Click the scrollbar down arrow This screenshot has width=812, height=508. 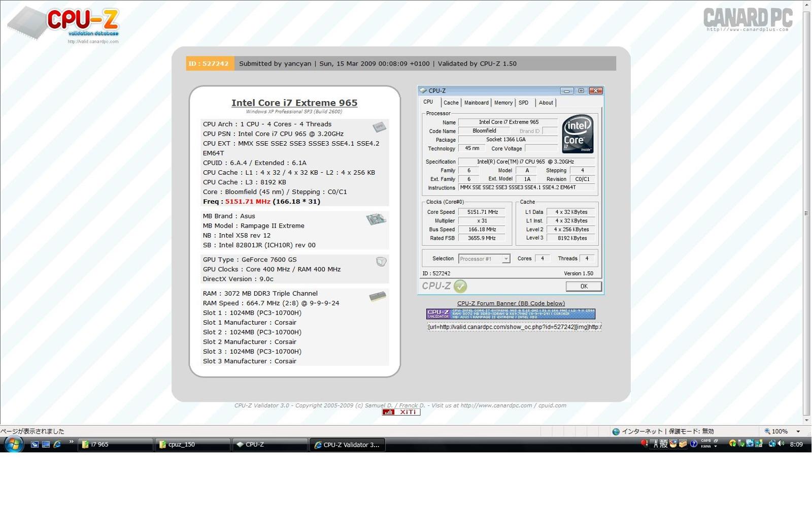pyautogui.click(x=807, y=420)
